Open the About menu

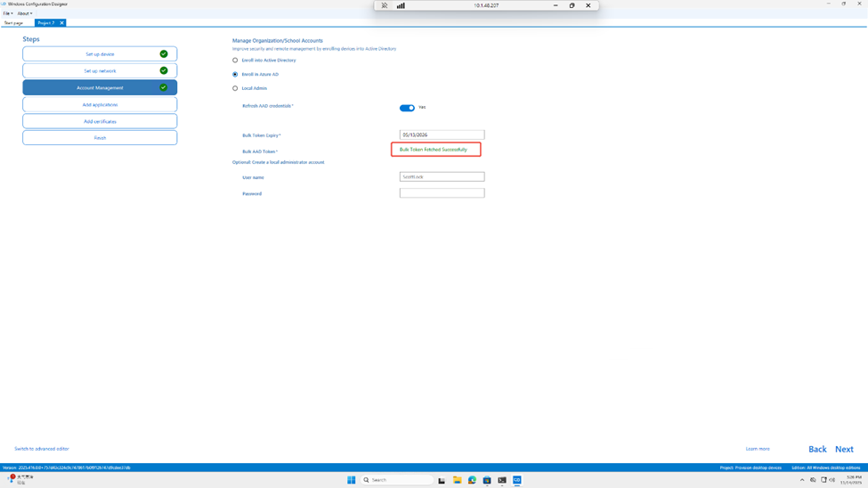point(24,13)
